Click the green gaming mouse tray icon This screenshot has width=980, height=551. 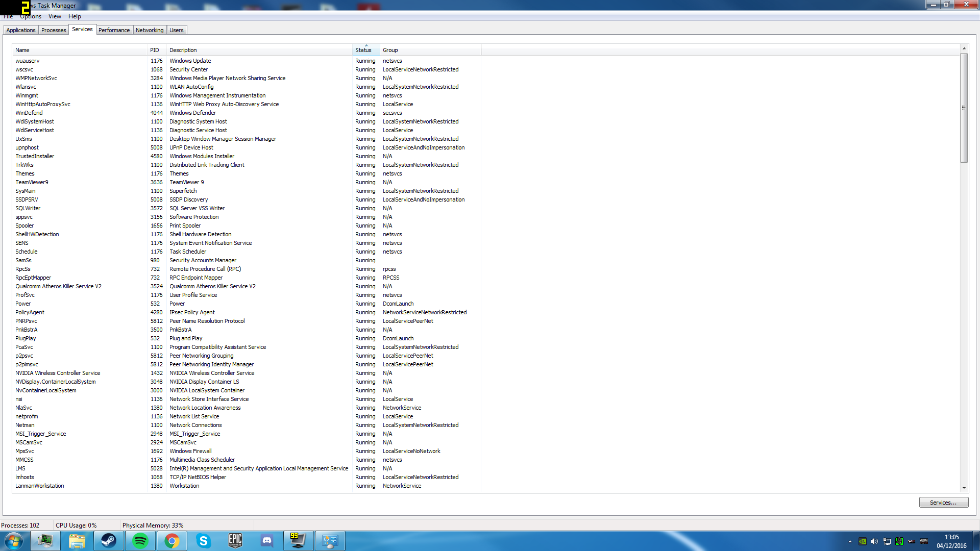pyautogui.click(x=899, y=541)
